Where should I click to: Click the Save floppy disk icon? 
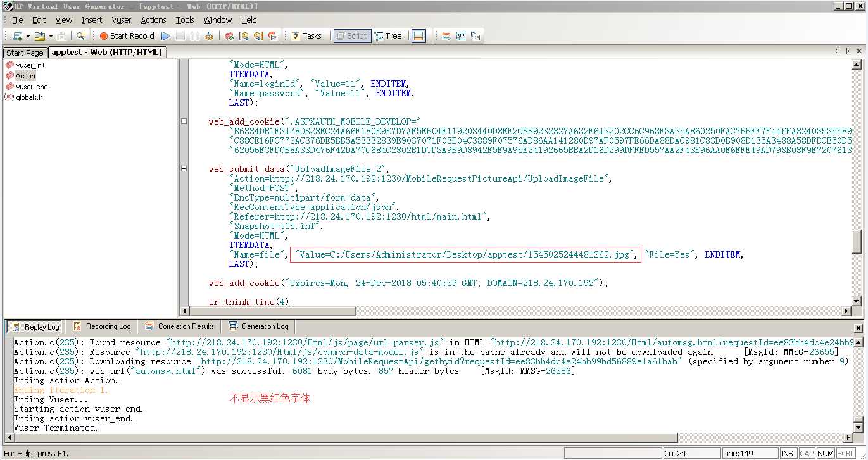61,36
